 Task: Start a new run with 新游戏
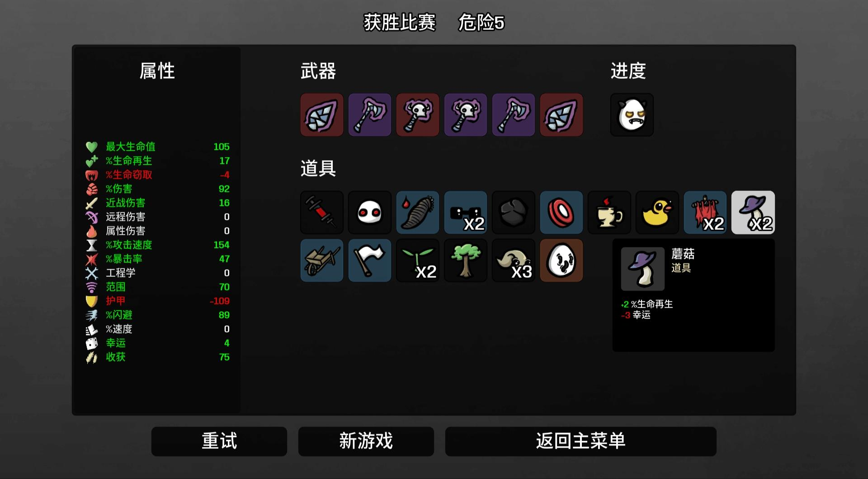pos(366,441)
